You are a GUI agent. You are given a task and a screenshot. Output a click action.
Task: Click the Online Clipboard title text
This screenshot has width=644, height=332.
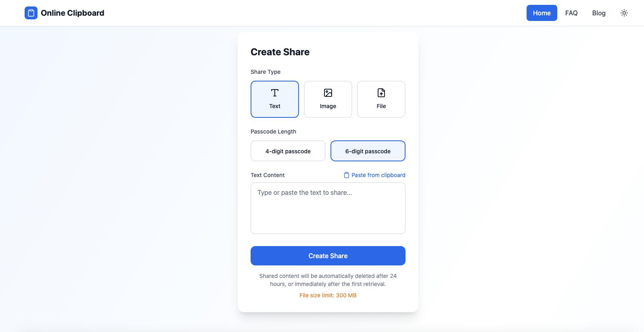pos(72,13)
